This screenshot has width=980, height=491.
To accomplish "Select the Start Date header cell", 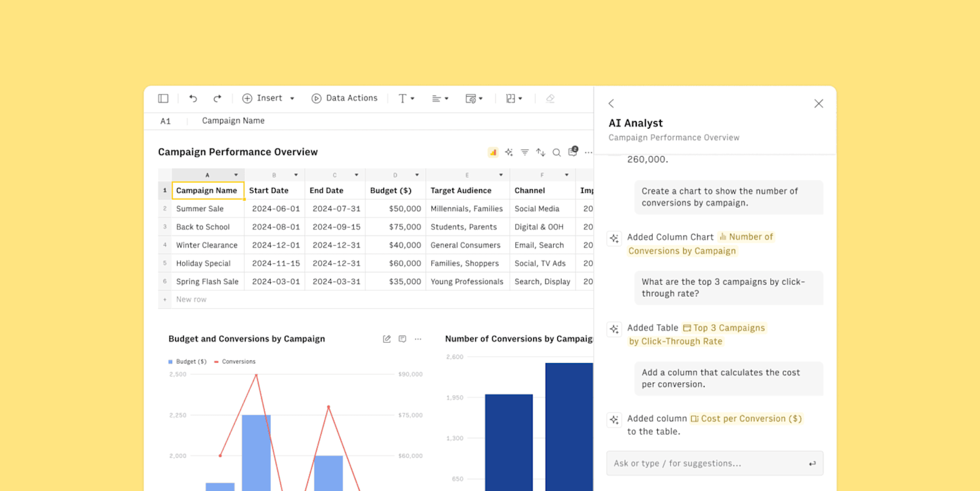I will tap(274, 191).
